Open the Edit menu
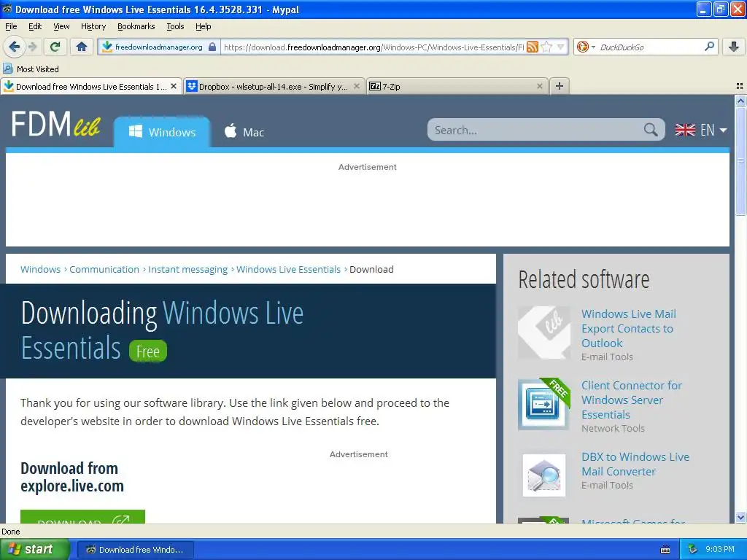This screenshot has width=747, height=560. point(35,26)
